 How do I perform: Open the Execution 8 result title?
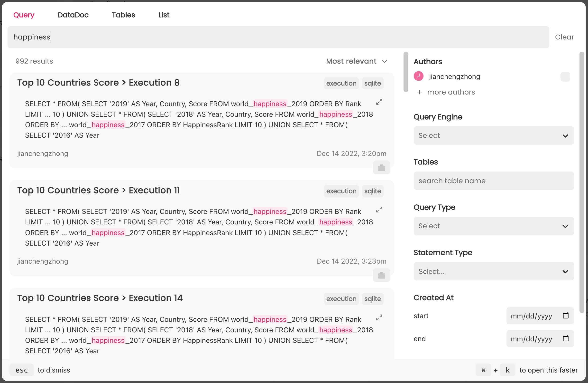[x=98, y=83]
